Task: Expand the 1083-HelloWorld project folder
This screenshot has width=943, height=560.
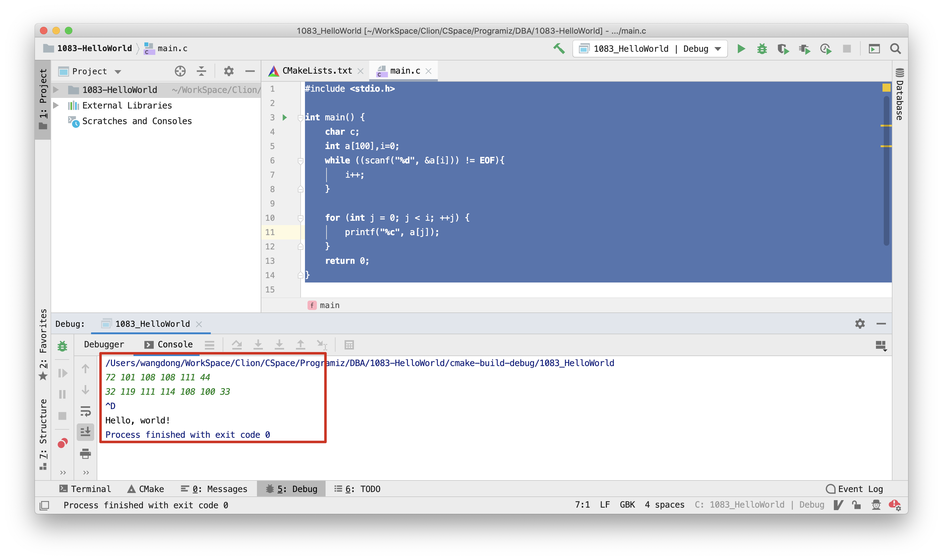Action: (56, 90)
